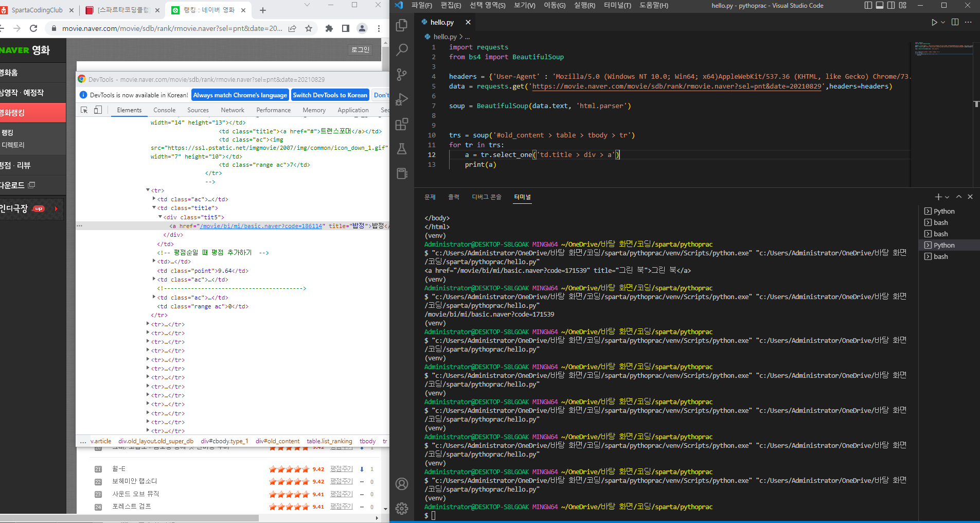
Task: Customize the VS Code layout
Action: click(902, 5)
